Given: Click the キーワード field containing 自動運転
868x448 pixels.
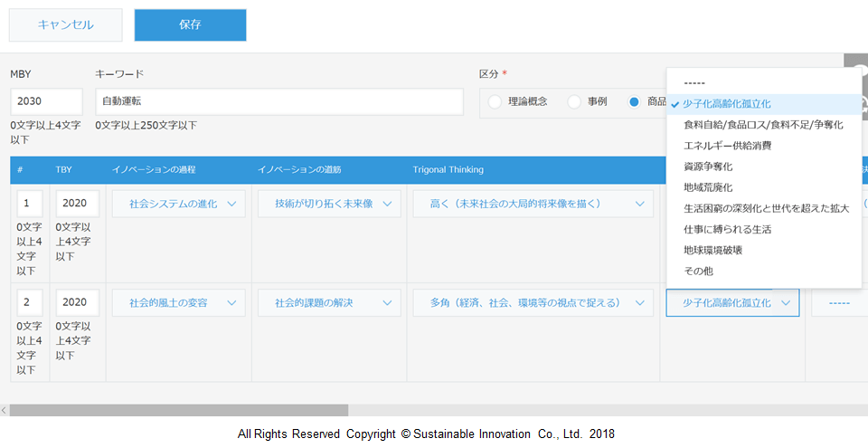Looking at the screenshot, I should (x=279, y=101).
